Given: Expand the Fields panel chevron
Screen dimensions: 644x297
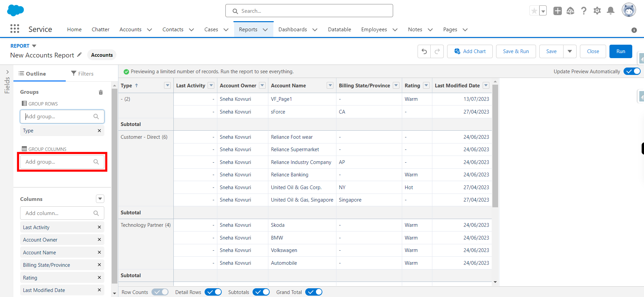Looking at the screenshot, I should 7,72.
